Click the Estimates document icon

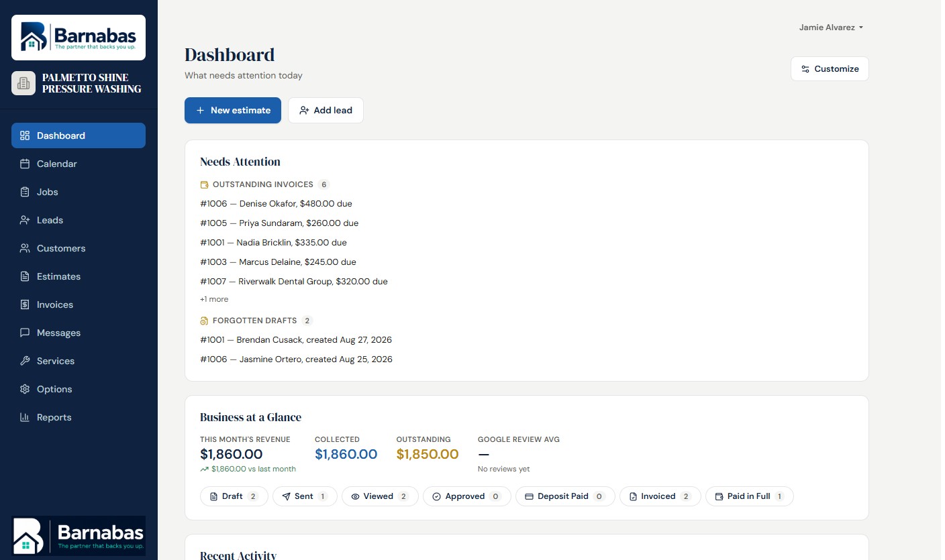tap(25, 276)
